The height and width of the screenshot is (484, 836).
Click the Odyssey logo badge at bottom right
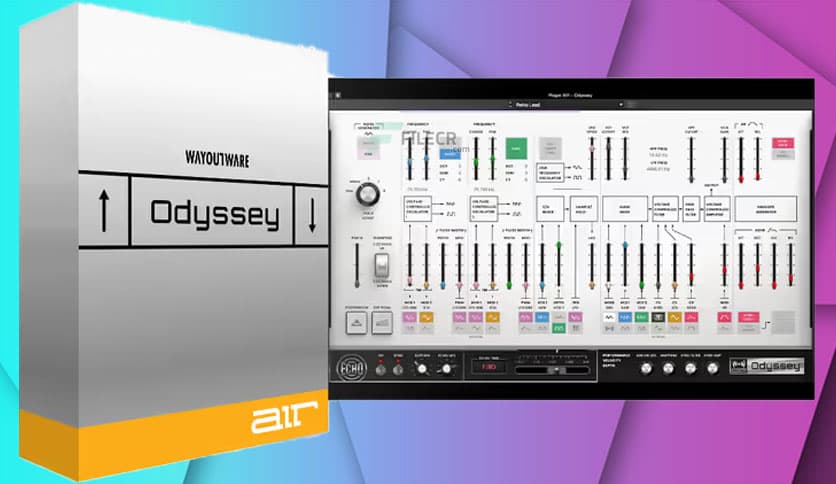point(767,366)
